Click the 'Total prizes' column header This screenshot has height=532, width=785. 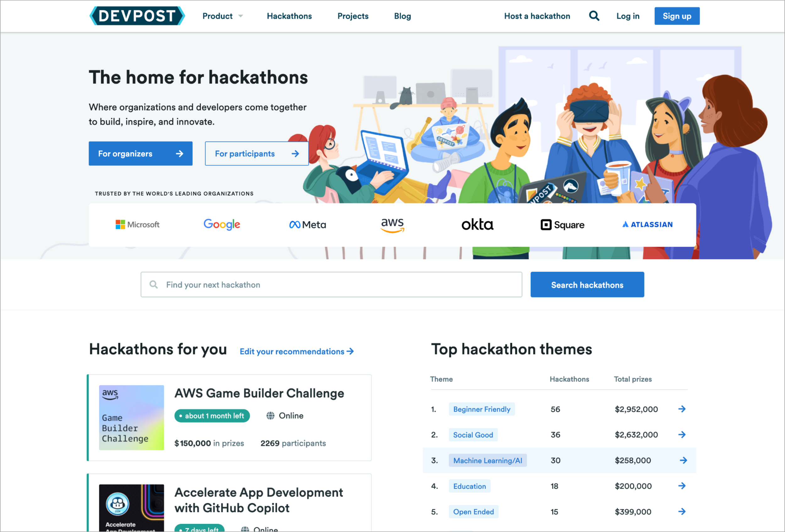633,379
